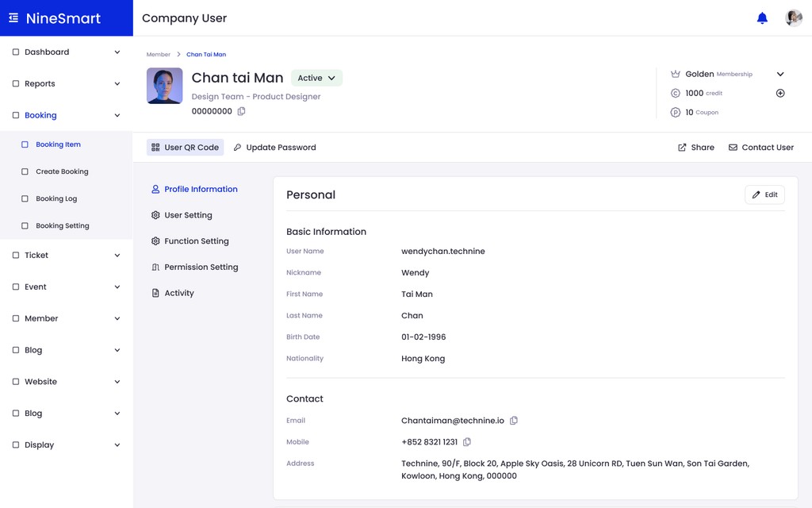Select the Create Booking checkbox icon
This screenshot has width=812, height=508.
(25, 171)
